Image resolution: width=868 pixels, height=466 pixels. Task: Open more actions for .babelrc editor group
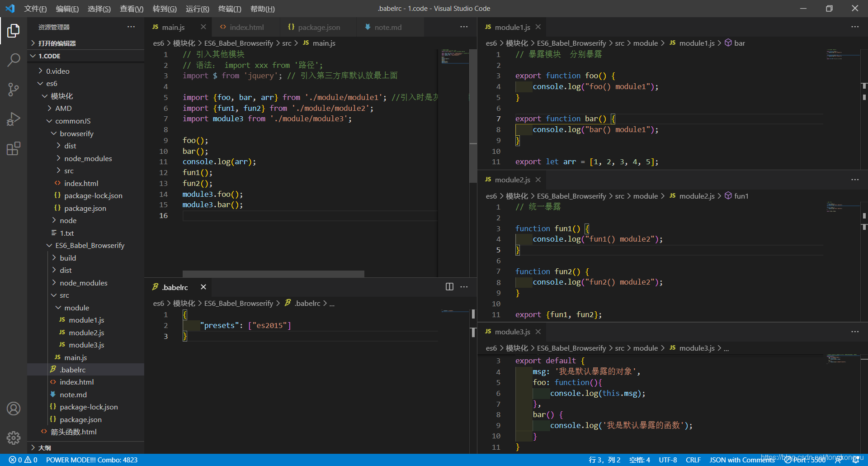tap(464, 287)
